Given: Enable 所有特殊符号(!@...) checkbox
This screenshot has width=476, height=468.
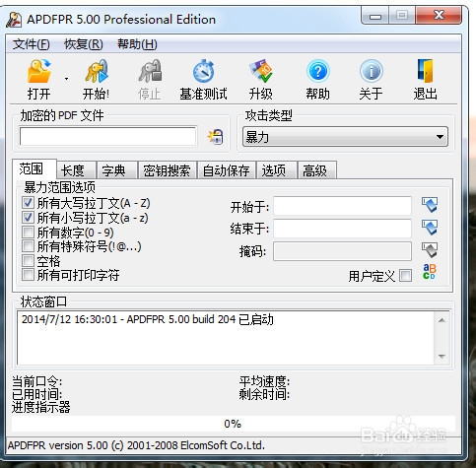Looking at the screenshot, I should pos(28,245).
